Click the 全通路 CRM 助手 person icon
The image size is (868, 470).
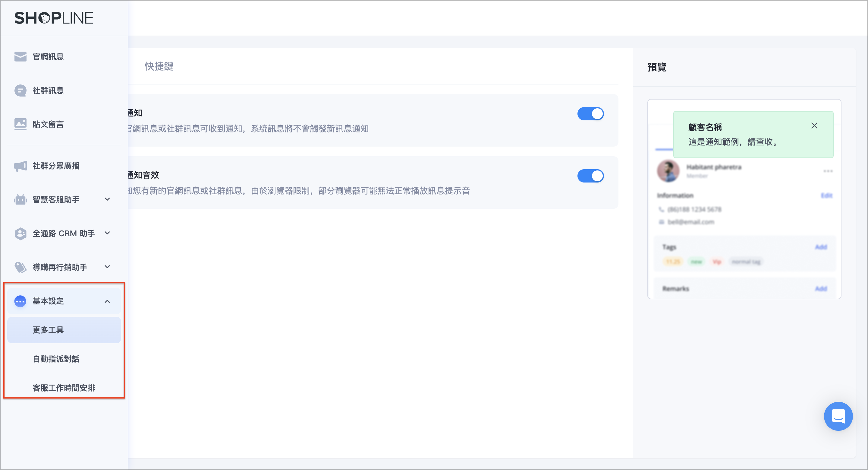tap(20, 233)
